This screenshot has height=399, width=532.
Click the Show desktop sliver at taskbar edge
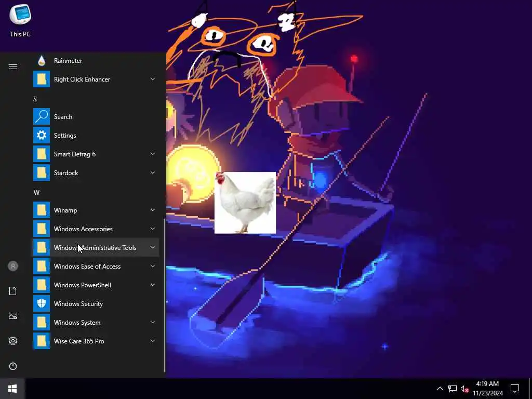tap(530, 389)
